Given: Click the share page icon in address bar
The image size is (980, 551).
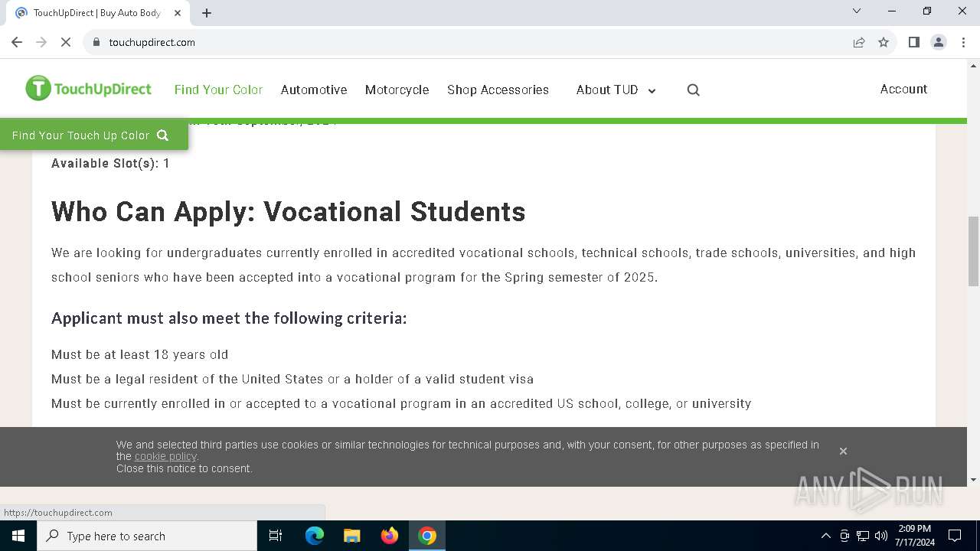Looking at the screenshot, I should click(x=859, y=42).
